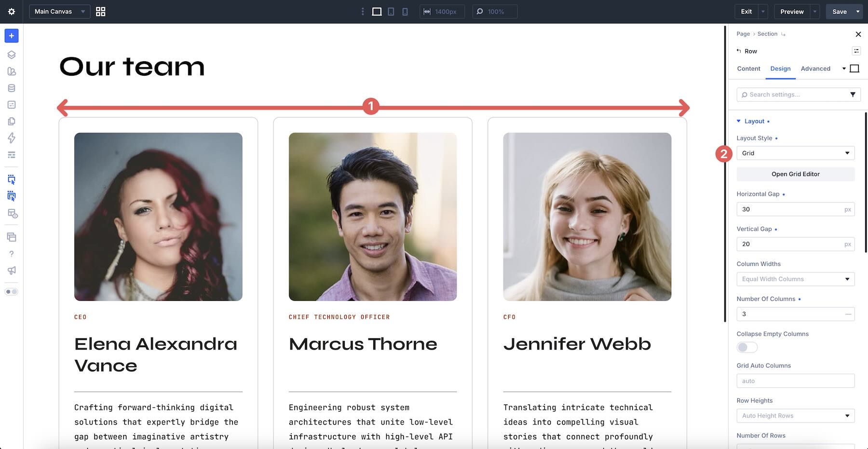Click the four-squares grid icon beside Main Canvas

pyautogui.click(x=101, y=12)
